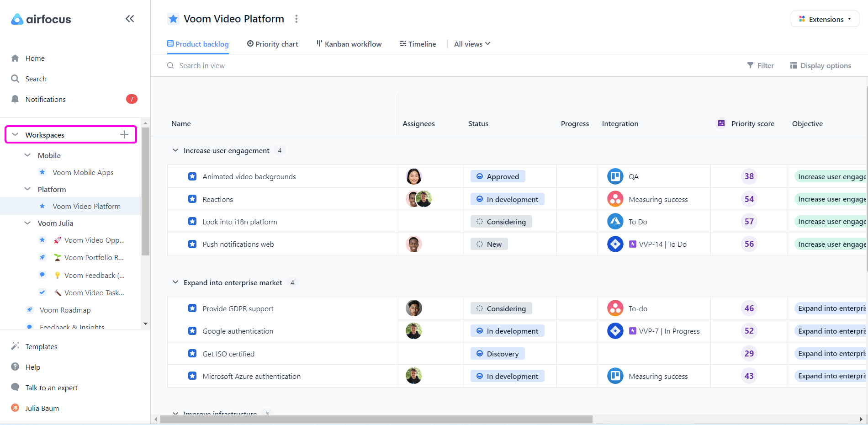Click the Asana icon in Provide GDPR support row
868x425 pixels.
[615, 308]
